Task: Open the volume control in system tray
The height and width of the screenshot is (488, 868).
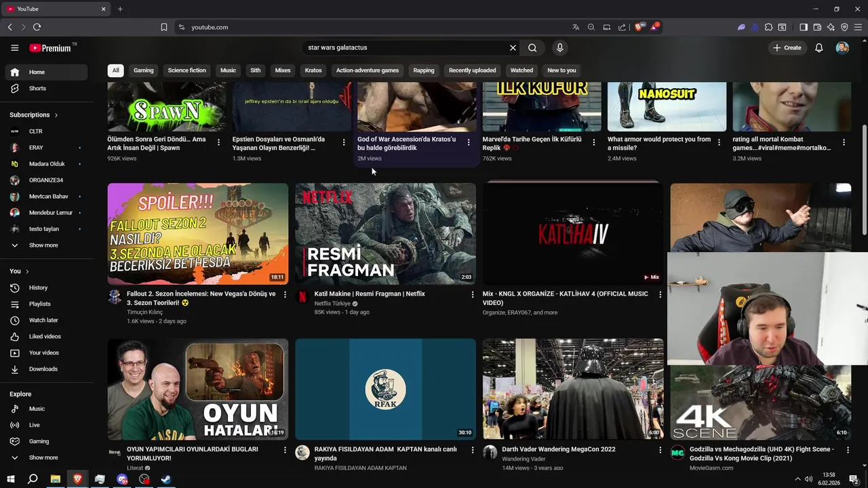Action: [x=808, y=479]
